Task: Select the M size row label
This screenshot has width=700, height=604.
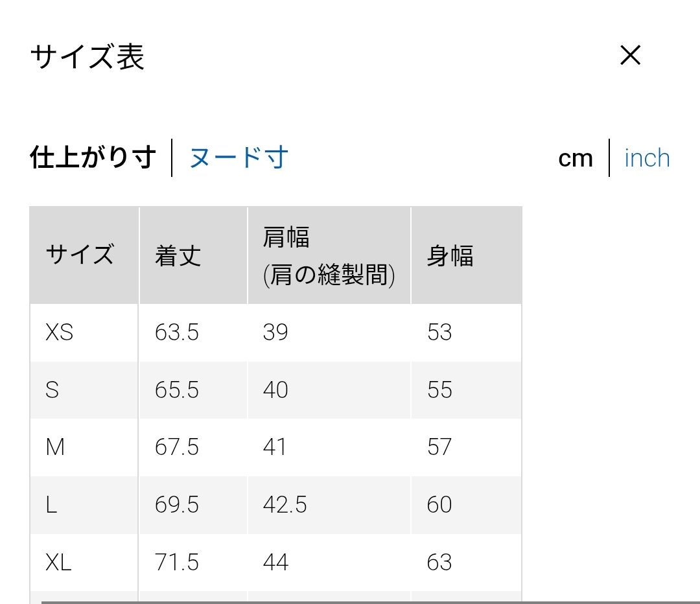Action: pos(55,447)
